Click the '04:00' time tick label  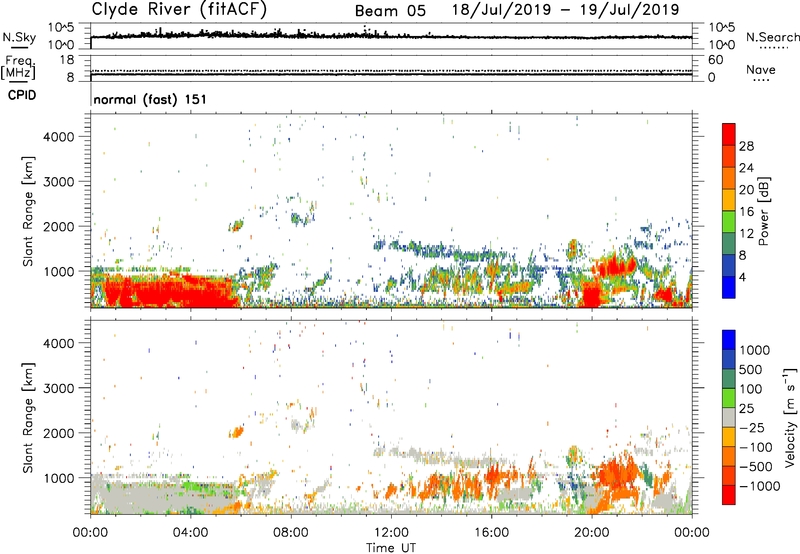(190, 533)
